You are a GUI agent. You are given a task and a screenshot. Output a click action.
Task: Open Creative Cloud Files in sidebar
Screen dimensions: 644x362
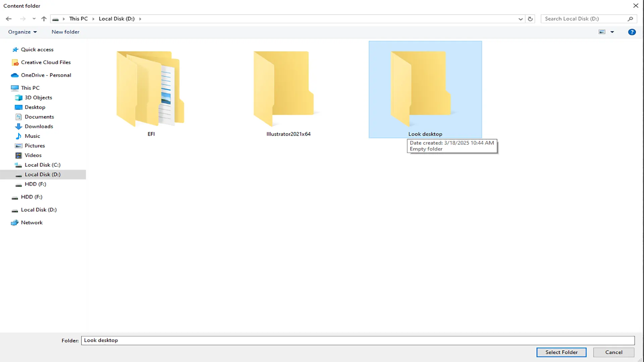[x=46, y=62]
